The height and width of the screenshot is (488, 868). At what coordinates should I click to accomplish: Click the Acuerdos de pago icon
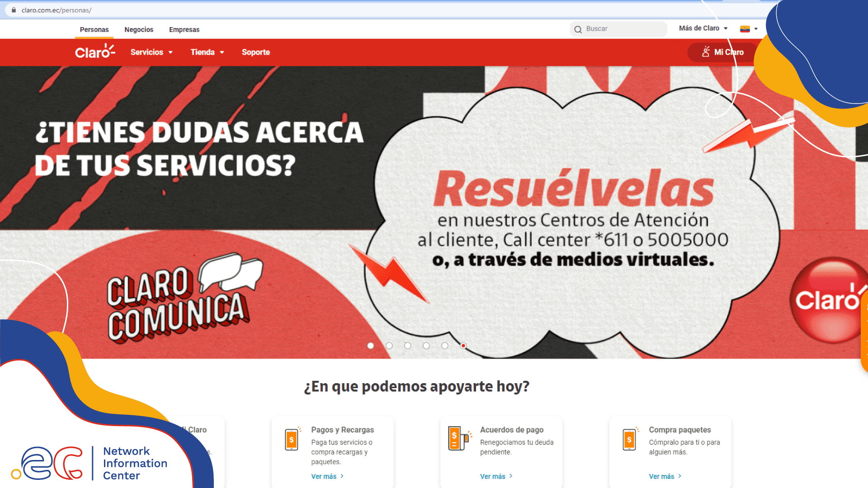point(459,438)
